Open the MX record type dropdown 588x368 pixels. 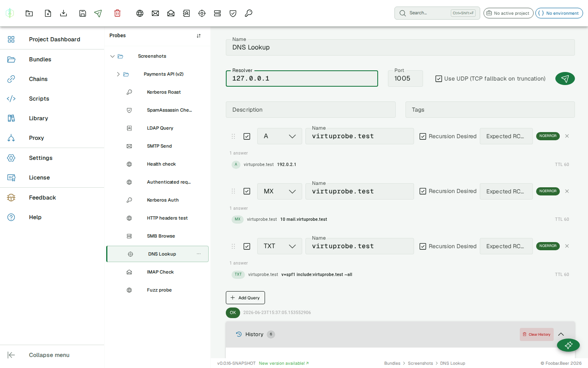click(x=280, y=191)
